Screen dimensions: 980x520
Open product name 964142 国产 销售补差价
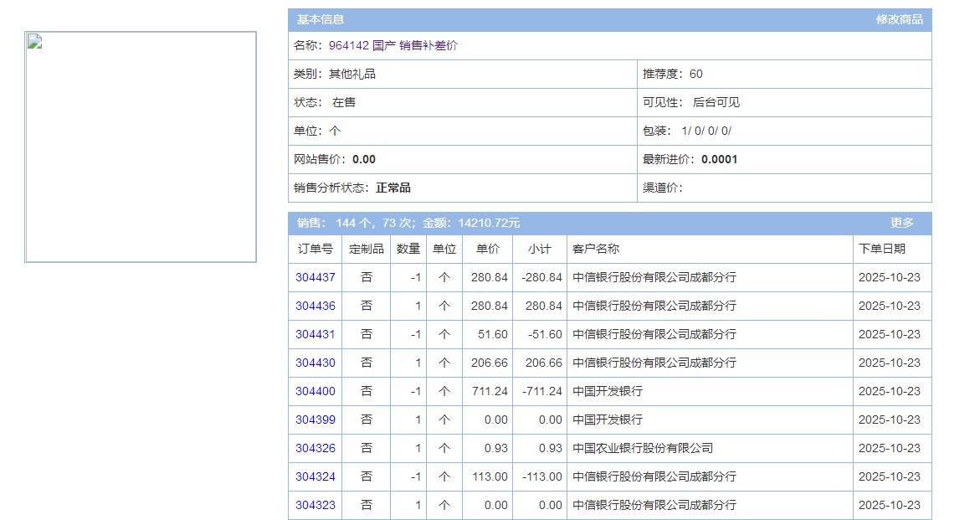[393, 45]
